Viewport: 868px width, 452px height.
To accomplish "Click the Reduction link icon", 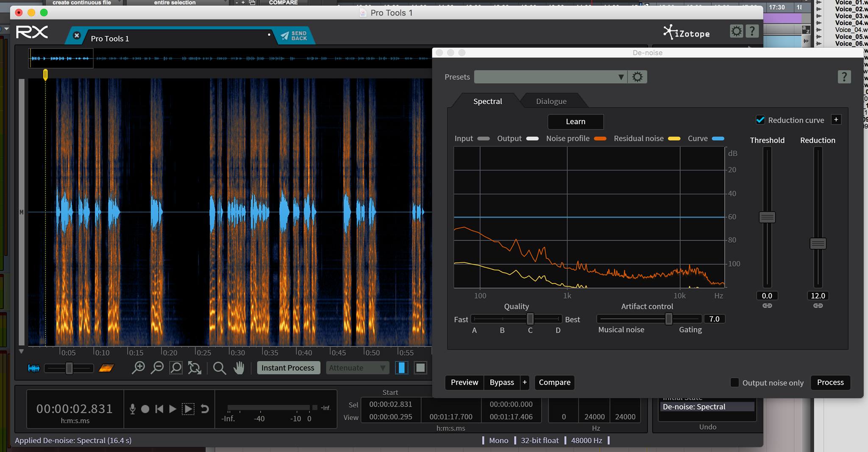I will (x=818, y=306).
